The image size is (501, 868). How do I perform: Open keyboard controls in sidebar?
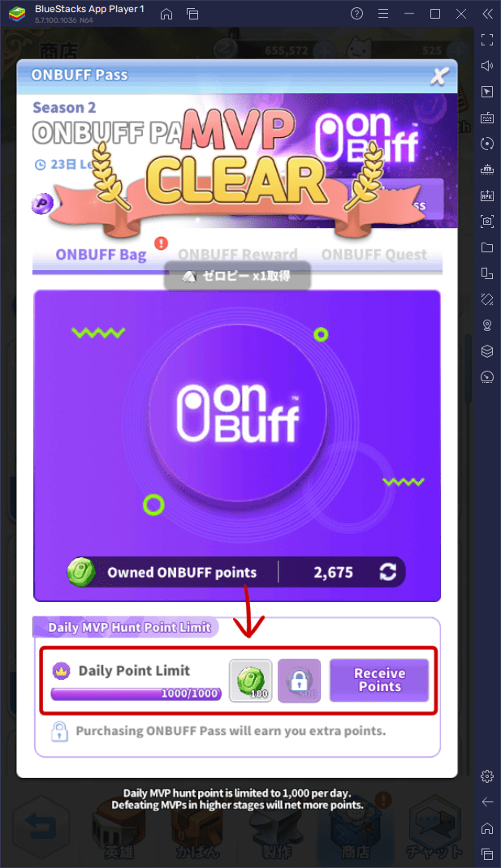(487, 118)
